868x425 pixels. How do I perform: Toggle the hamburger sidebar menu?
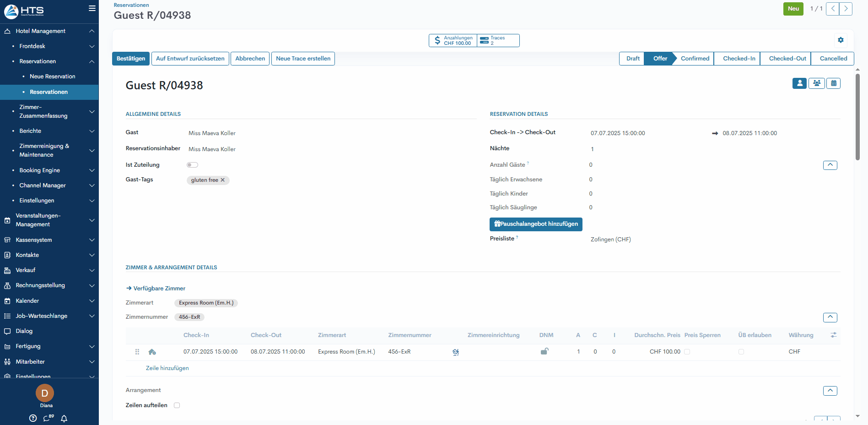click(92, 8)
